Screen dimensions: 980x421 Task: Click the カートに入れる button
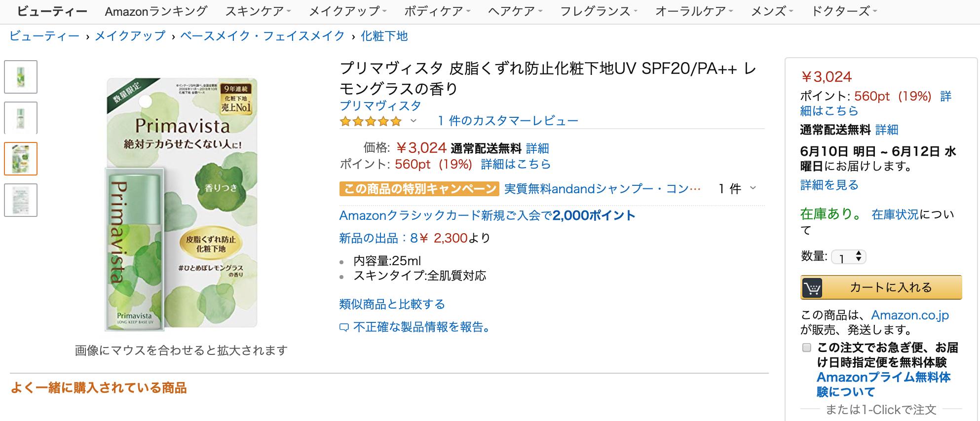coord(881,288)
